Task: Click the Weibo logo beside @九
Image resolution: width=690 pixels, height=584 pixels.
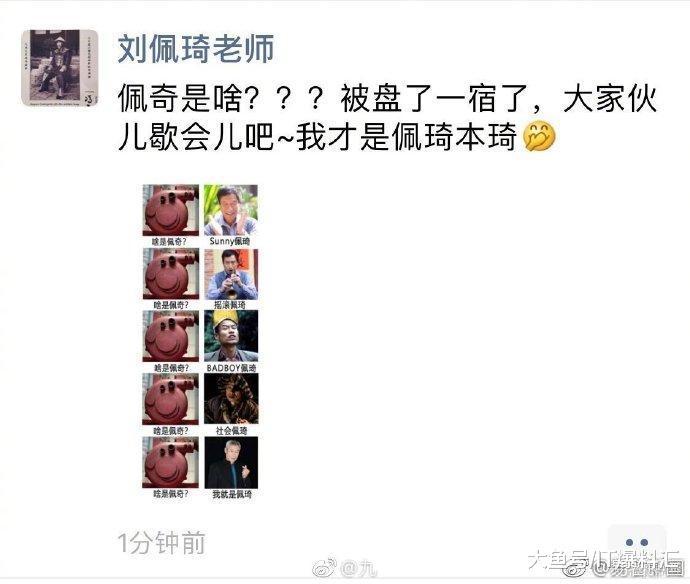Action: pyautogui.click(x=324, y=567)
